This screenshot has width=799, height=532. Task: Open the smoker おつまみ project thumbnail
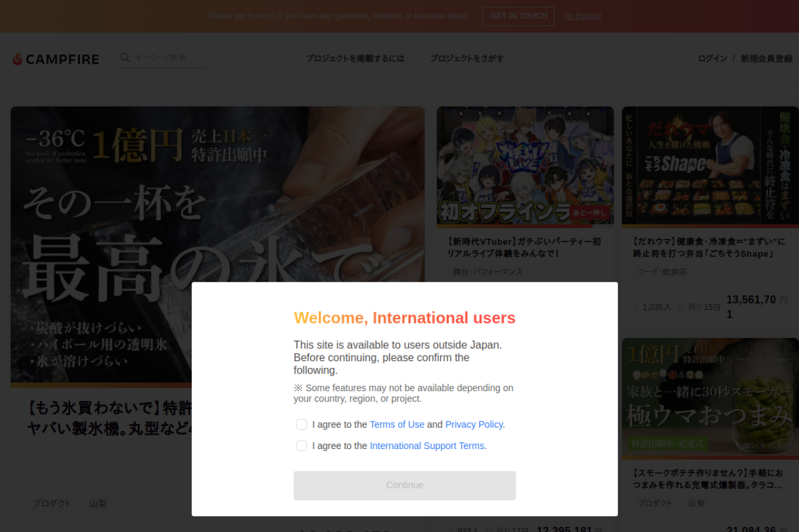710,397
